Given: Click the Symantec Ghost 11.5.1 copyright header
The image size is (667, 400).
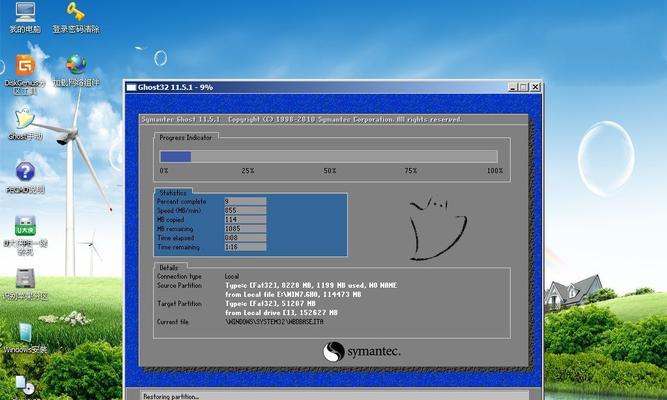Looking at the screenshot, I should point(302,120).
